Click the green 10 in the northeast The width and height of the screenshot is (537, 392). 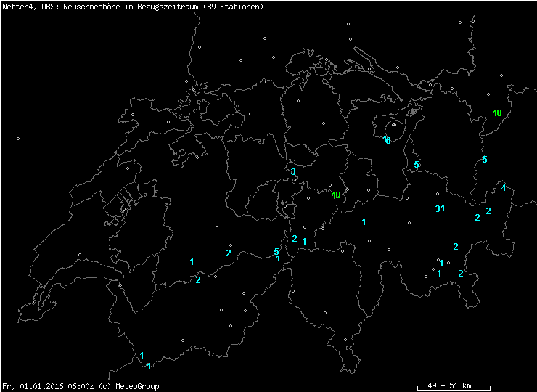click(x=497, y=113)
